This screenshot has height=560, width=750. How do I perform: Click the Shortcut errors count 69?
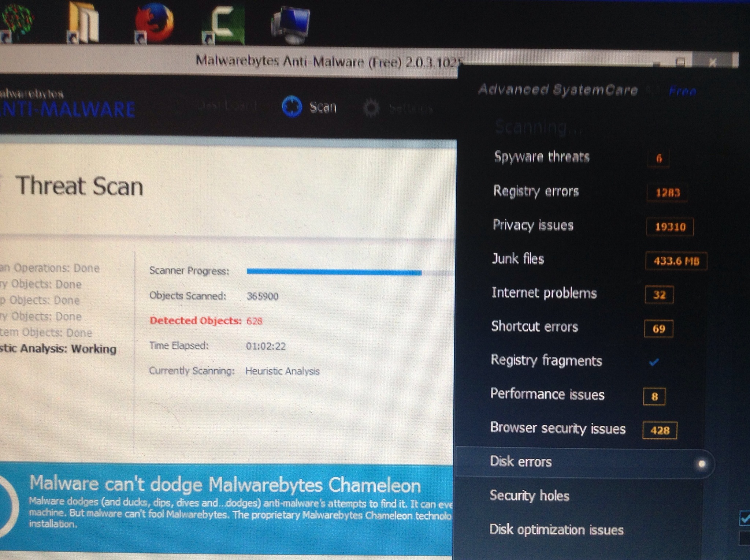pos(658,329)
